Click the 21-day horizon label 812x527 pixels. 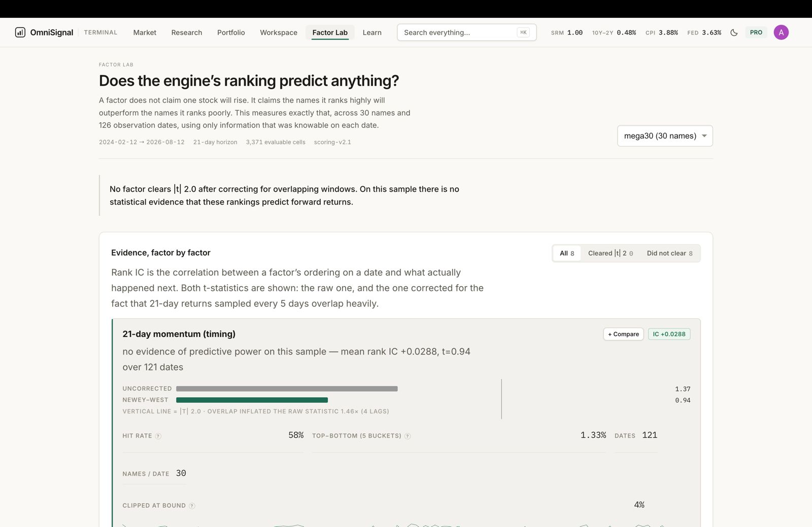click(x=215, y=143)
